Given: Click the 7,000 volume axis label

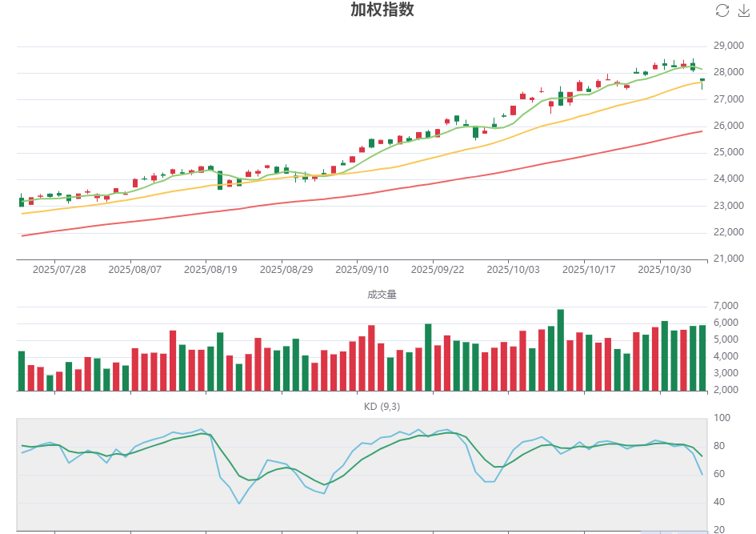Looking at the screenshot, I should tap(724, 305).
